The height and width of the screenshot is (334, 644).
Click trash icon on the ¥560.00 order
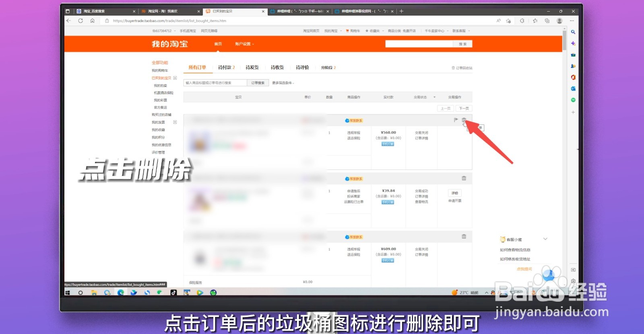pyautogui.click(x=464, y=120)
